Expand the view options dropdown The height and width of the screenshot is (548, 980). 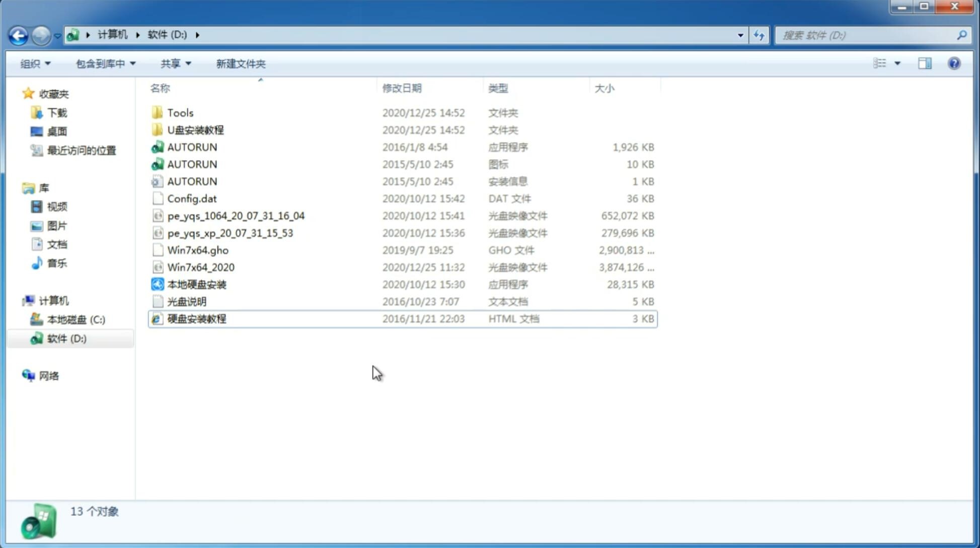click(897, 63)
